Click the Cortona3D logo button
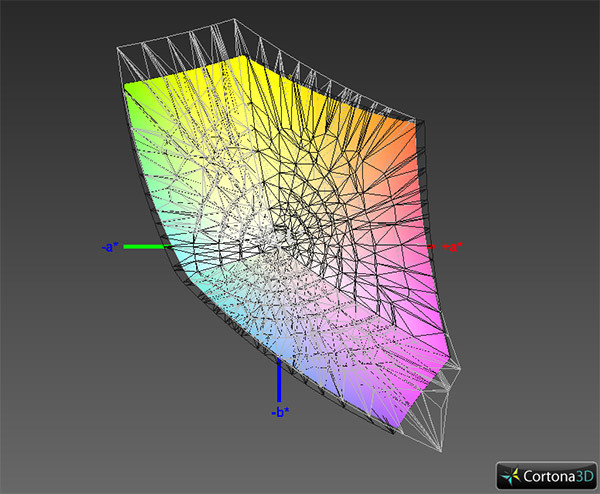 click(546, 476)
